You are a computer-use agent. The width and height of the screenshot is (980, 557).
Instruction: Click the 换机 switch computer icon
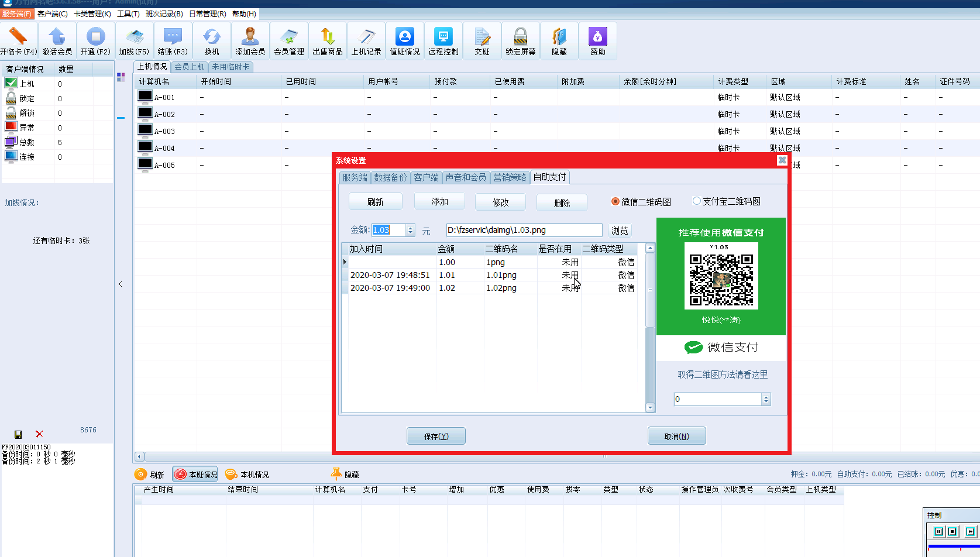212,40
